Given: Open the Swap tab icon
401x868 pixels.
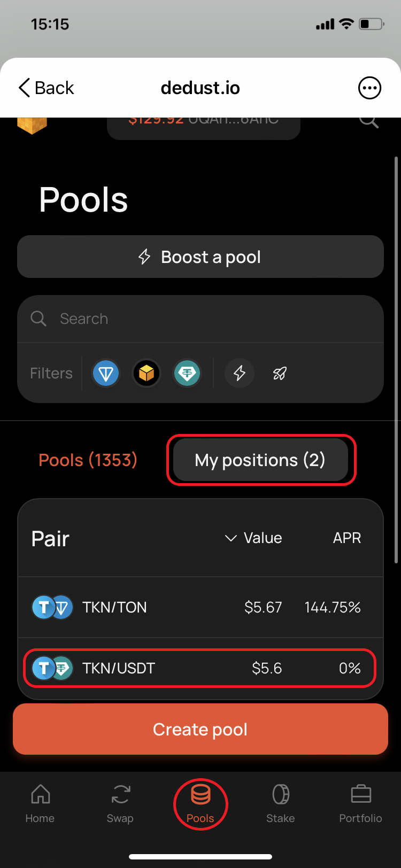Looking at the screenshot, I should coord(120,795).
